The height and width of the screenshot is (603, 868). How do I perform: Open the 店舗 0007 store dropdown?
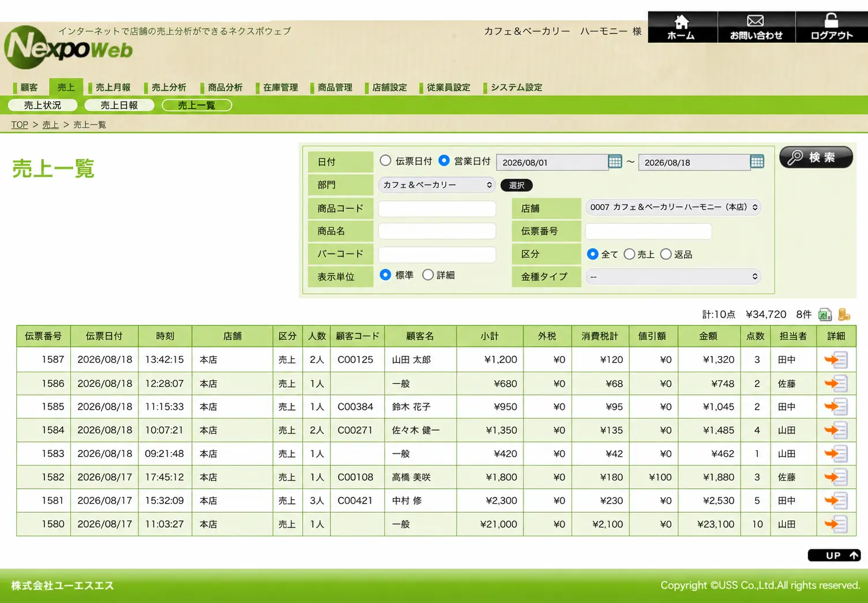673,207
